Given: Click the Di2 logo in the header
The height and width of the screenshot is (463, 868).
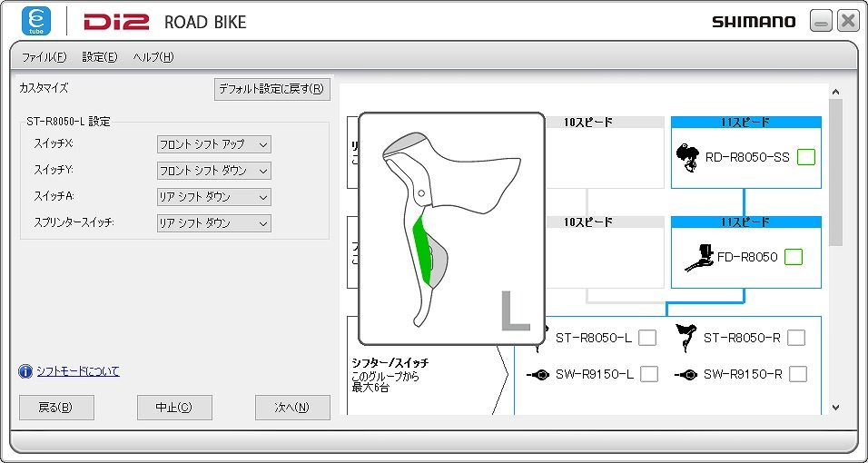Looking at the screenshot, I should [x=116, y=22].
